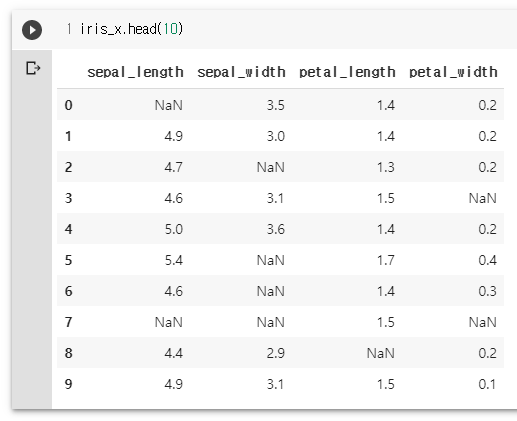Viewport: 517px width, 421px height.
Task: Select the petal_width column header
Action: coord(453,72)
